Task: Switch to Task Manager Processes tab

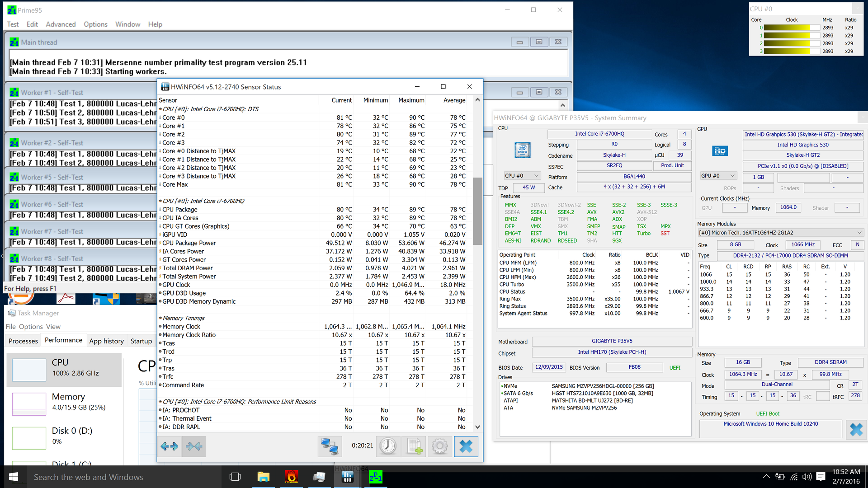Action: pyautogui.click(x=23, y=341)
